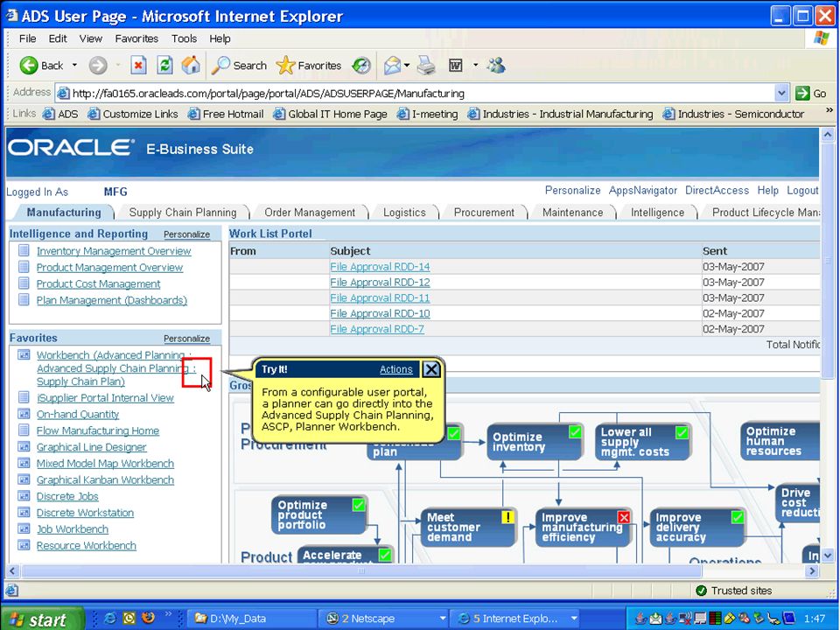Open the Actions link in Try It bubble
This screenshot has width=840, height=630.
395,369
